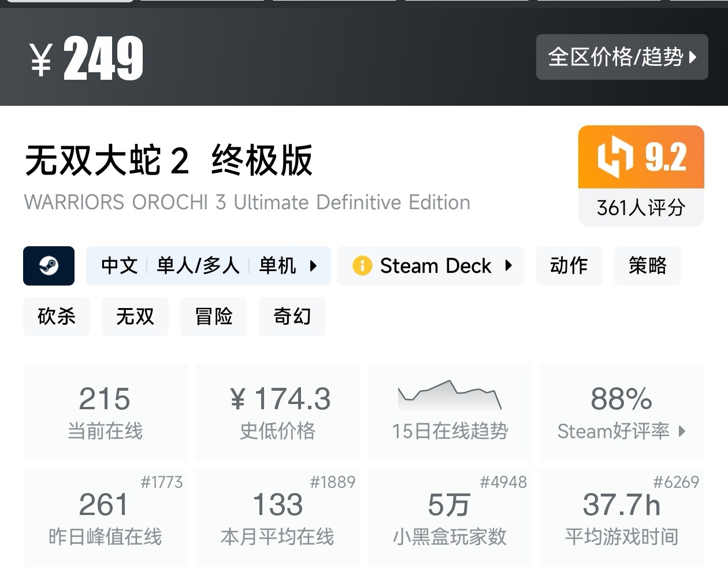Tap the 133 本月平均在线 card
Viewport: 728px width, 578px height.
tap(278, 518)
